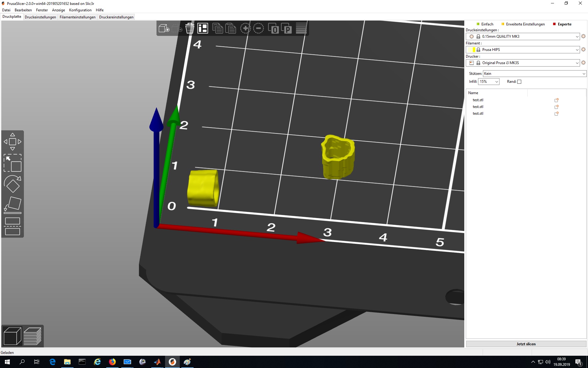Select the Move tool

click(x=13, y=142)
